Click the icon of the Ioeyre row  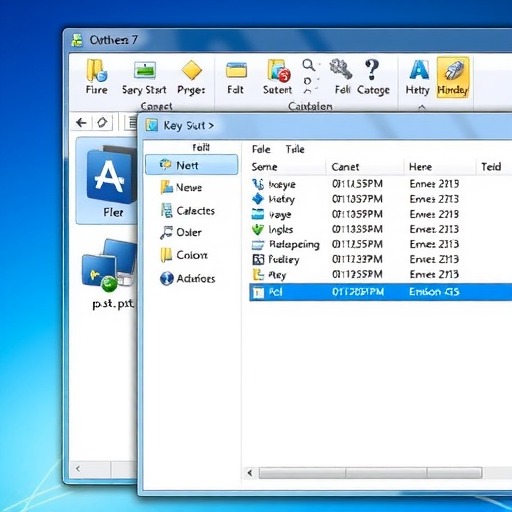(258, 184)
